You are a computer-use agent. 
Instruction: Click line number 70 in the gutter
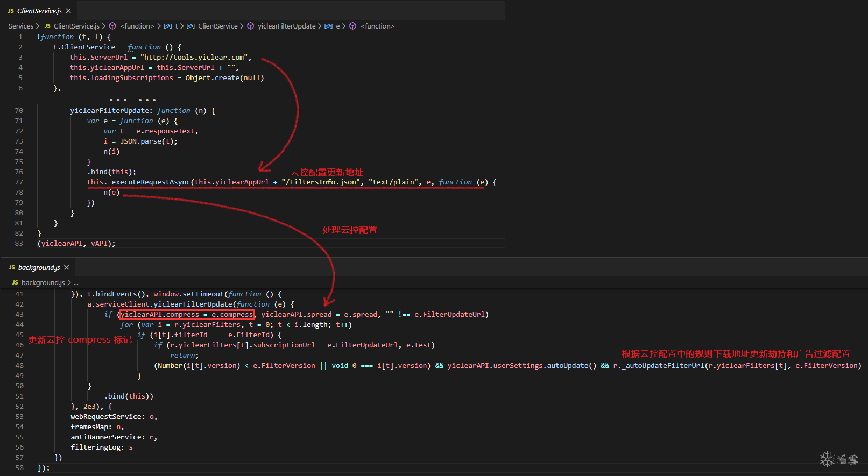point(19,111)
